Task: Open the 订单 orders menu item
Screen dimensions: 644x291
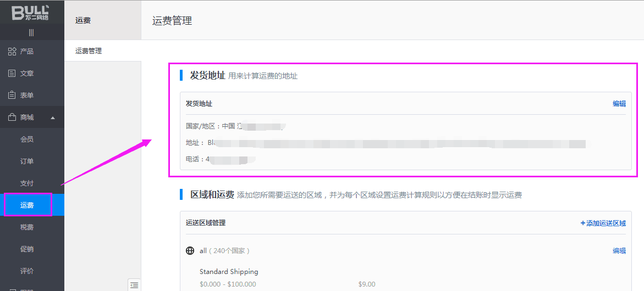Action: click(27, 161)
